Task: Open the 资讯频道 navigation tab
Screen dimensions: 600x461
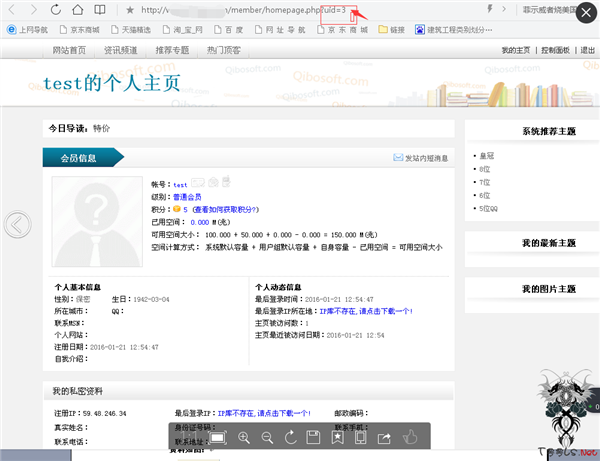Action: pos(121,50)
